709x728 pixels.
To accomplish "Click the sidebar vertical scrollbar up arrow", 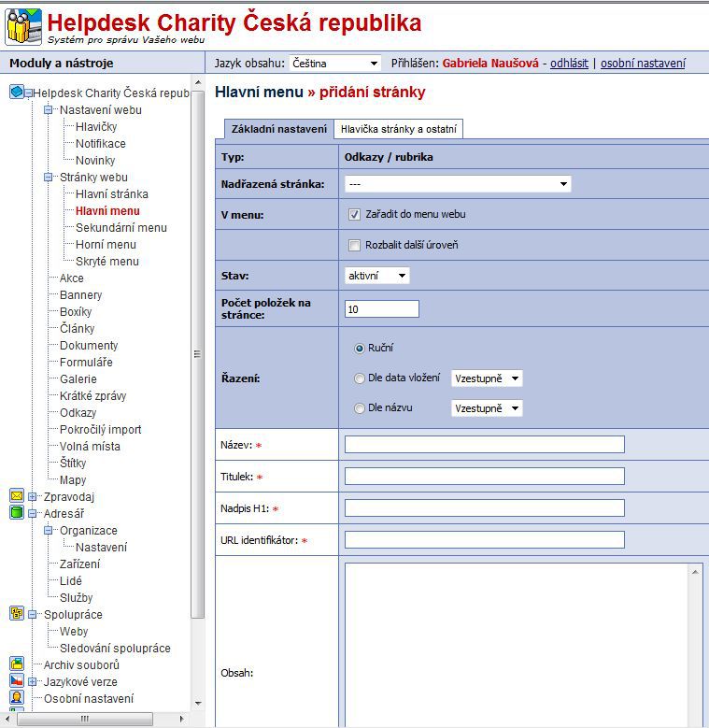I will [198, 82].
